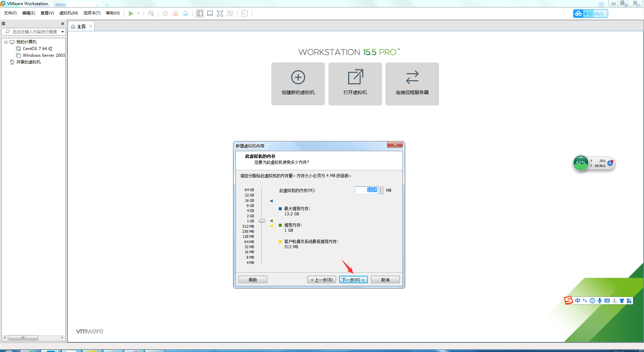
Task: Click the memory slider thumb at 1 GB
Action: click(x=262, y=221)
